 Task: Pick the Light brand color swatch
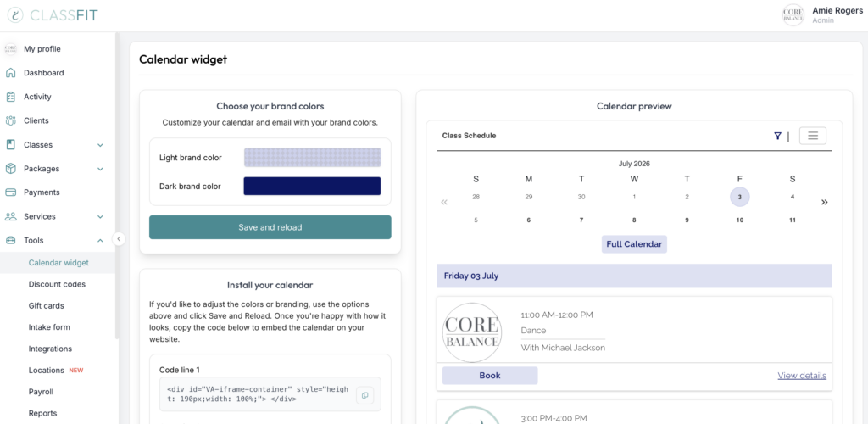tap(312, 158)
